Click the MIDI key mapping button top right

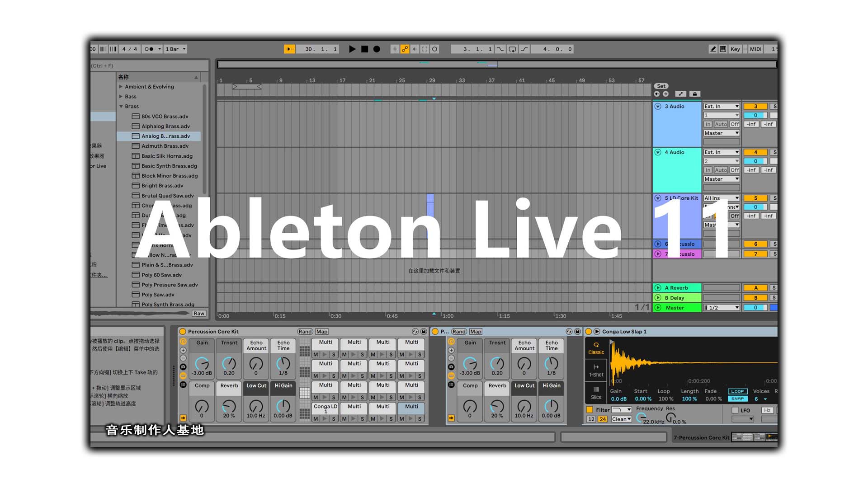(x=758, y=49)
